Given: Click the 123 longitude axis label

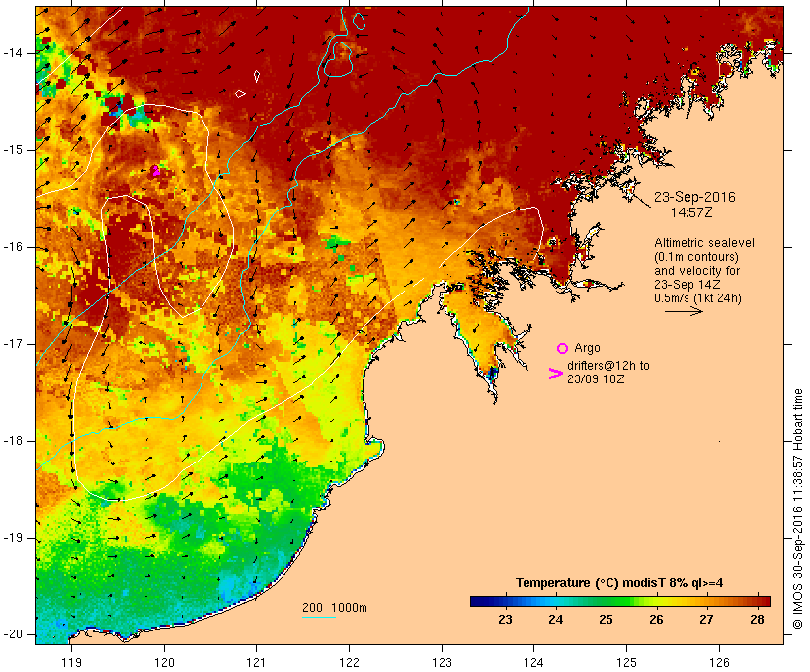Looking at the screenshot, I should (x=442, y=662).
